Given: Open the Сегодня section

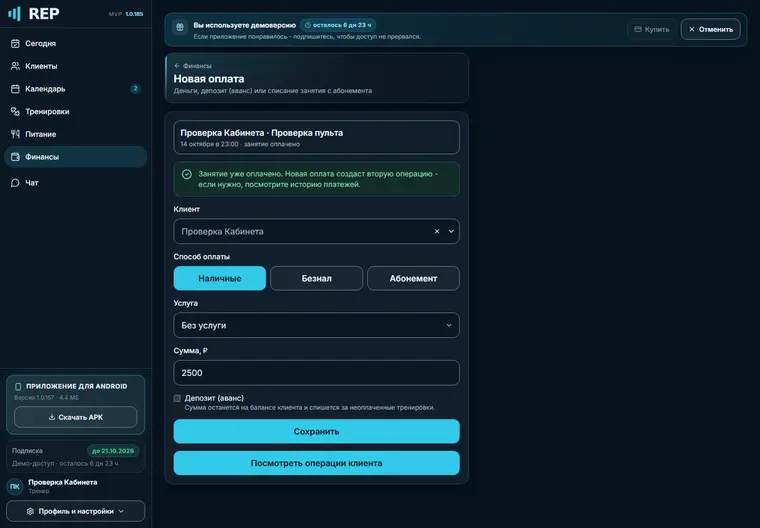Looking at the screenshot, I should point(76,43).
